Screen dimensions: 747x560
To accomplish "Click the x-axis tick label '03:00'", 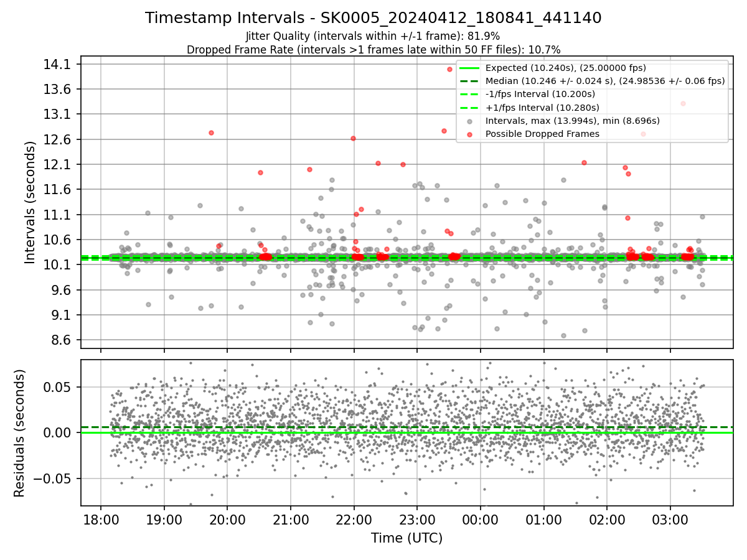I will 670,519.
